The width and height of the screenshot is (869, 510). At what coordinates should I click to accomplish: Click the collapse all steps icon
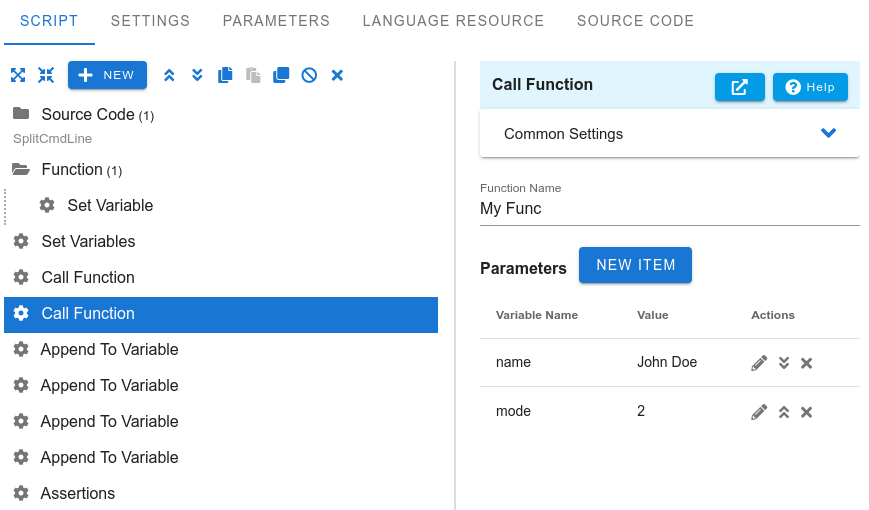46,75
